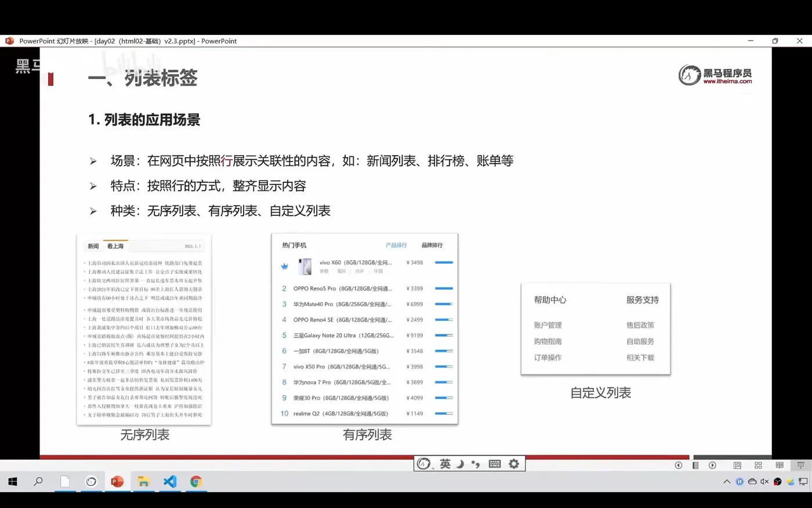This screenshot has width=812, height=508.
Task: Toggle the 英 language mode on the IME bar
Action: (x=445, y=463)
